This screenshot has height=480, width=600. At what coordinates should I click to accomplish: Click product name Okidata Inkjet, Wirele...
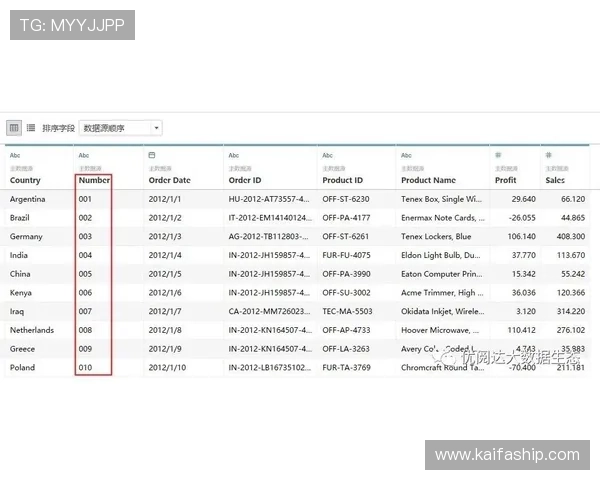[x=443, y=312]
